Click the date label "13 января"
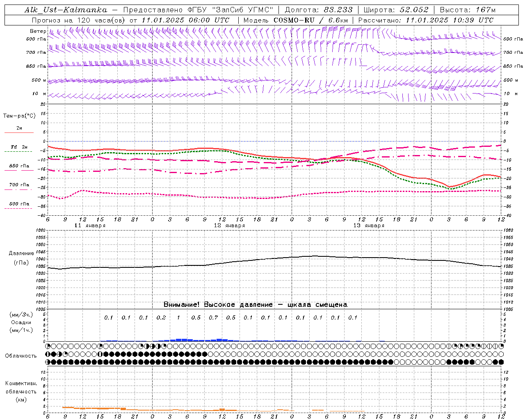The height and width of the screenshot is (420, 525). (x=369, y=226)
